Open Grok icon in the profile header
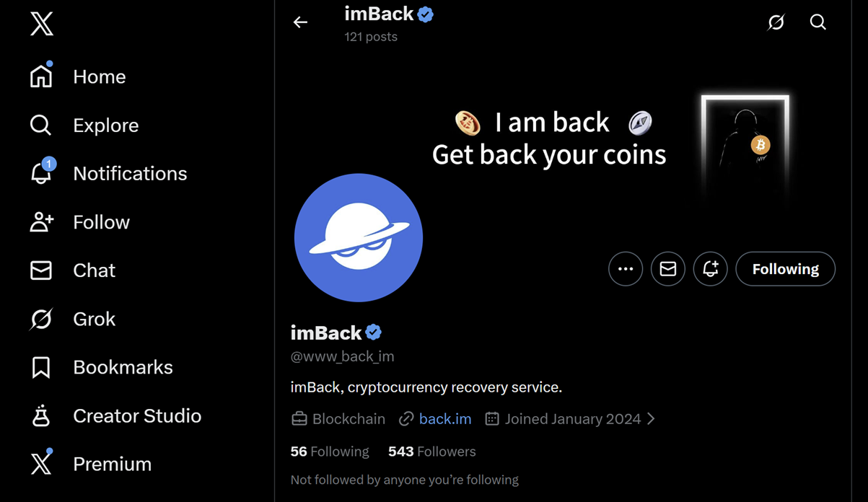This screenshot has width=868, height=502. click(x=776, y=22)
